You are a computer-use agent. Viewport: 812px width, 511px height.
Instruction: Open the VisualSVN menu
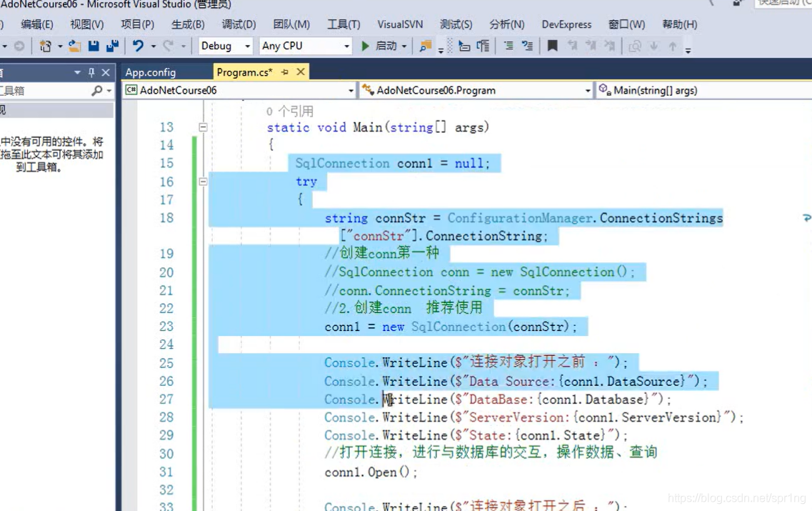pos(401,24)
